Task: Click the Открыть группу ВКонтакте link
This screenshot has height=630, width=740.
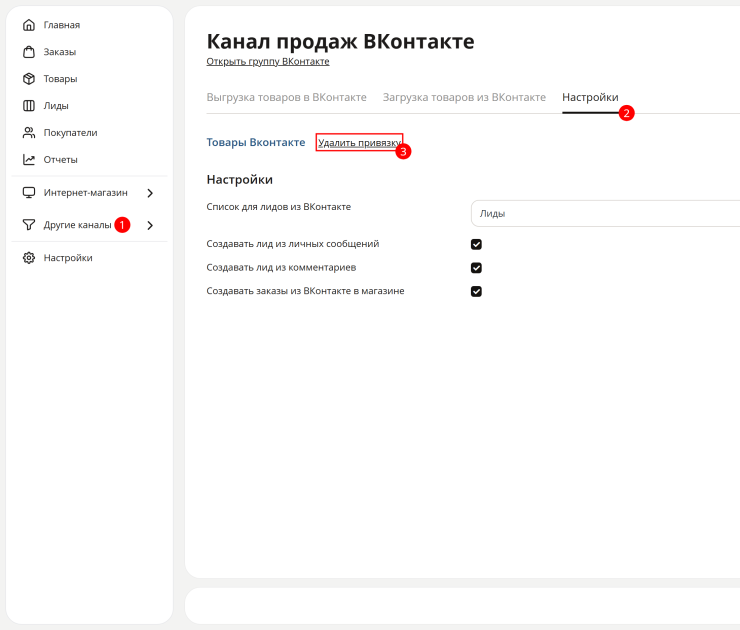Action: 268,61
